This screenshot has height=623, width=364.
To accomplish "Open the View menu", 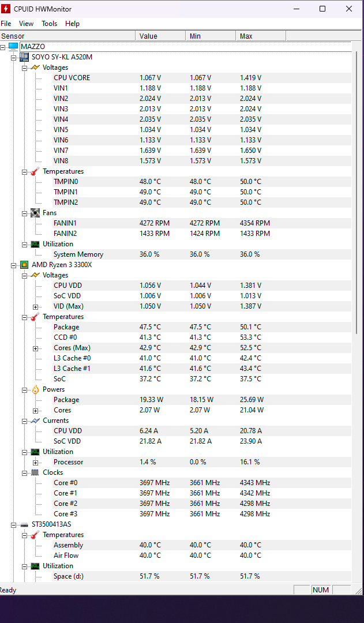I will point(26,24).
